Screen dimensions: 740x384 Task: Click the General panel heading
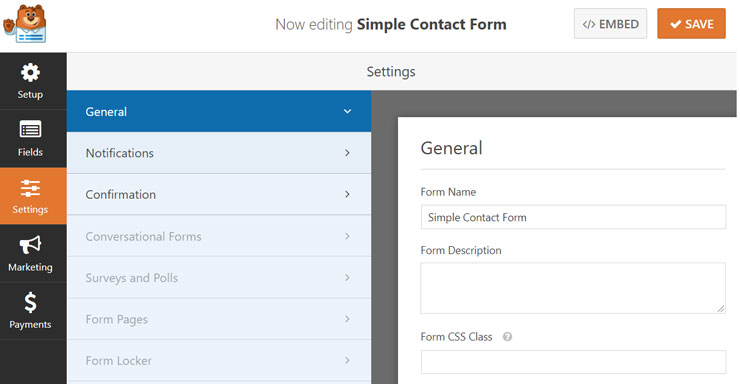click(451, 148)
